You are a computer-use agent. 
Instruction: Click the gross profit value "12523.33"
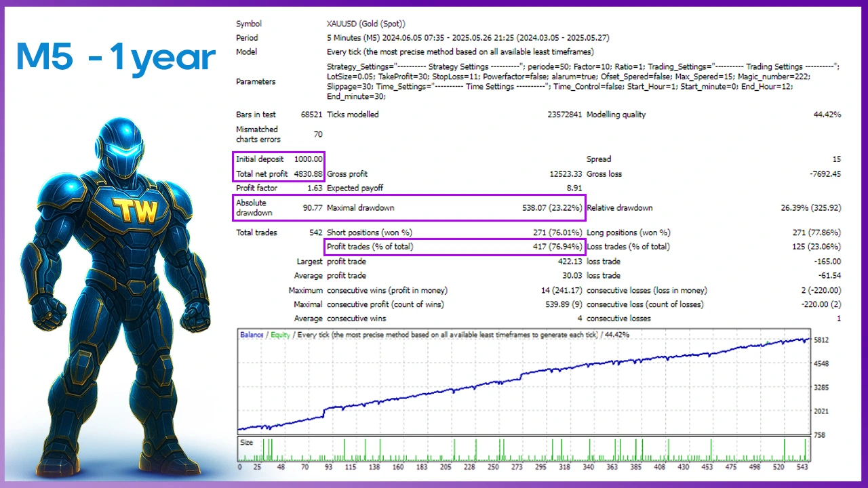pyautogui.click(x=566, y=174)
